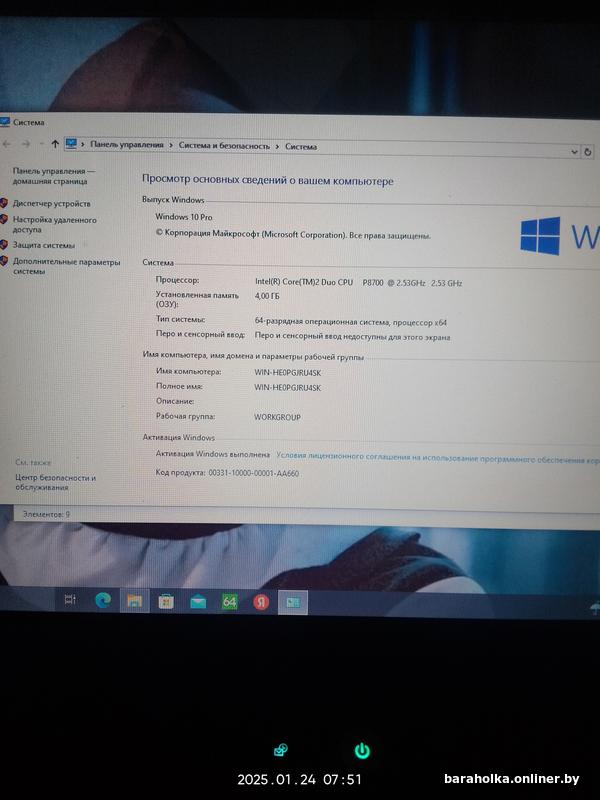
Task: Click the shield icon beside Настройка удаленного доступа
Action: coord(4,219)
